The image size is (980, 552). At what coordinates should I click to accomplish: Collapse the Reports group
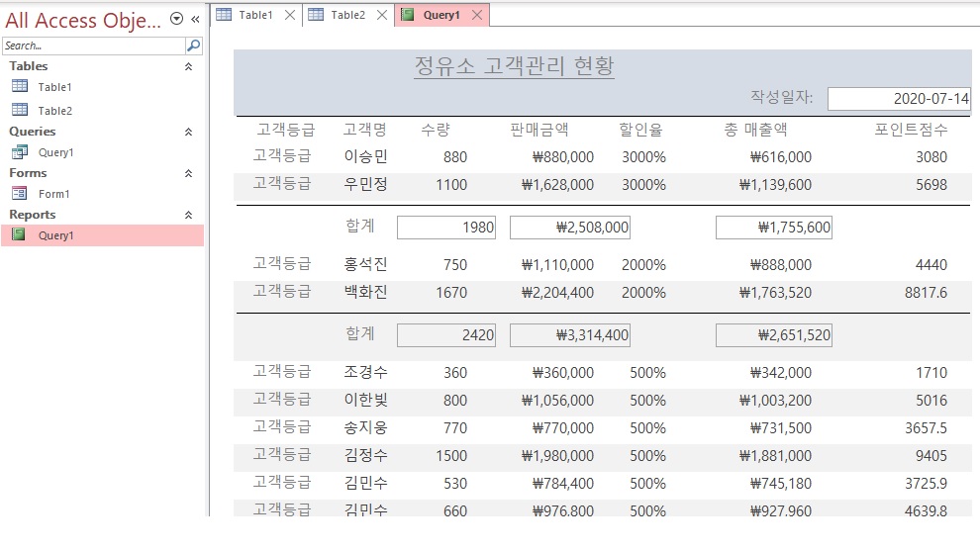click(188, 215)
